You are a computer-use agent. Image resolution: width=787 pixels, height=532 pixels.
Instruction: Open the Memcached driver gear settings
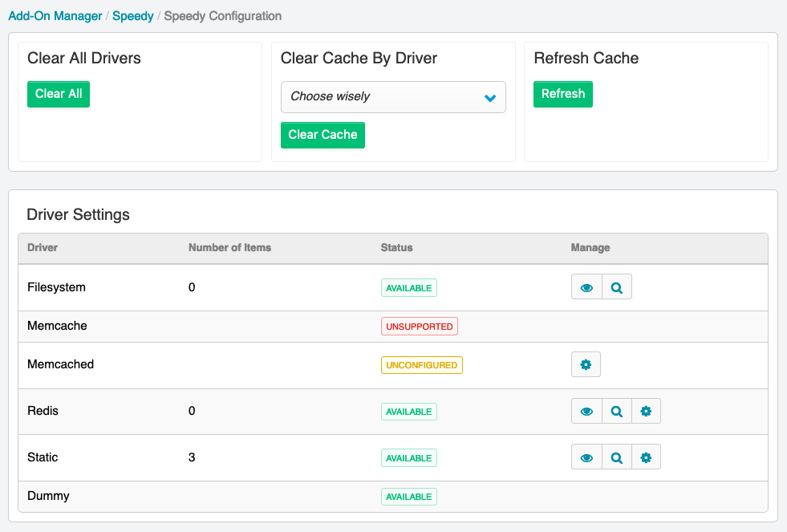(x=586, y=364)
